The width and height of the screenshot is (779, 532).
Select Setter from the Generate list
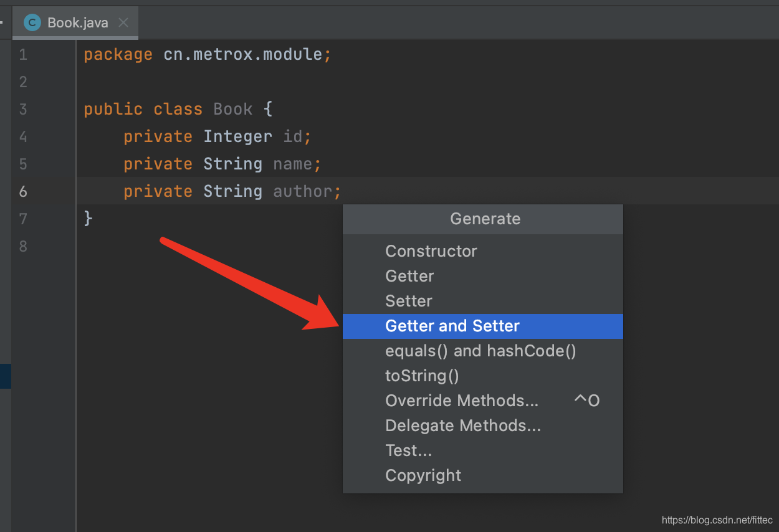click(483, 301)
